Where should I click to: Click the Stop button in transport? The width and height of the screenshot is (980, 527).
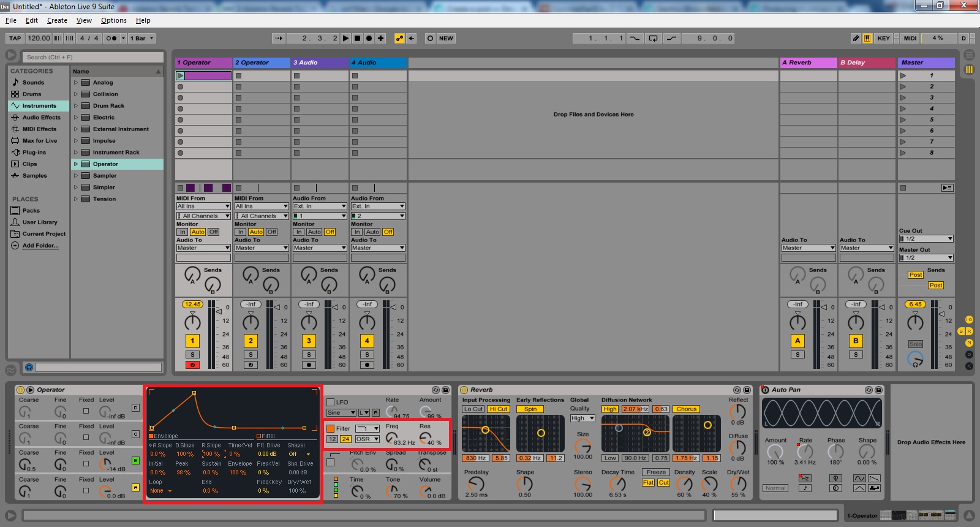pyautogui.click(x=358, y=38)
